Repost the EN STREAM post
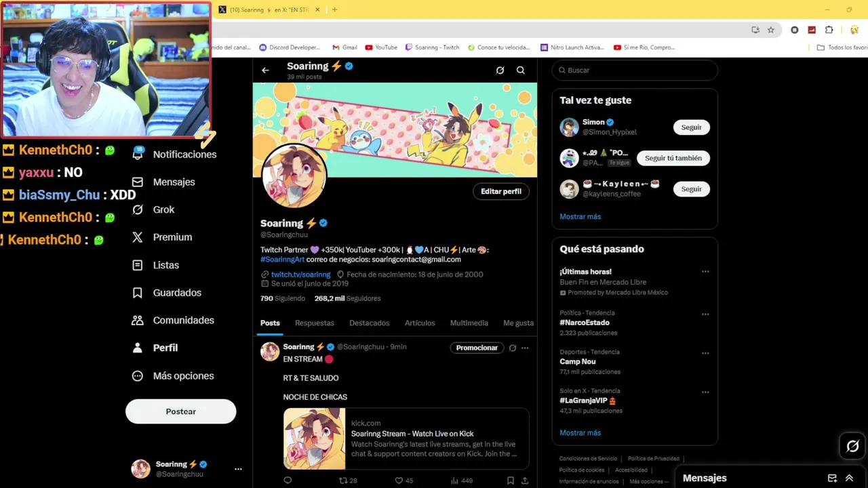Viewport: 868px width, 488px height. tap(343, 481)
